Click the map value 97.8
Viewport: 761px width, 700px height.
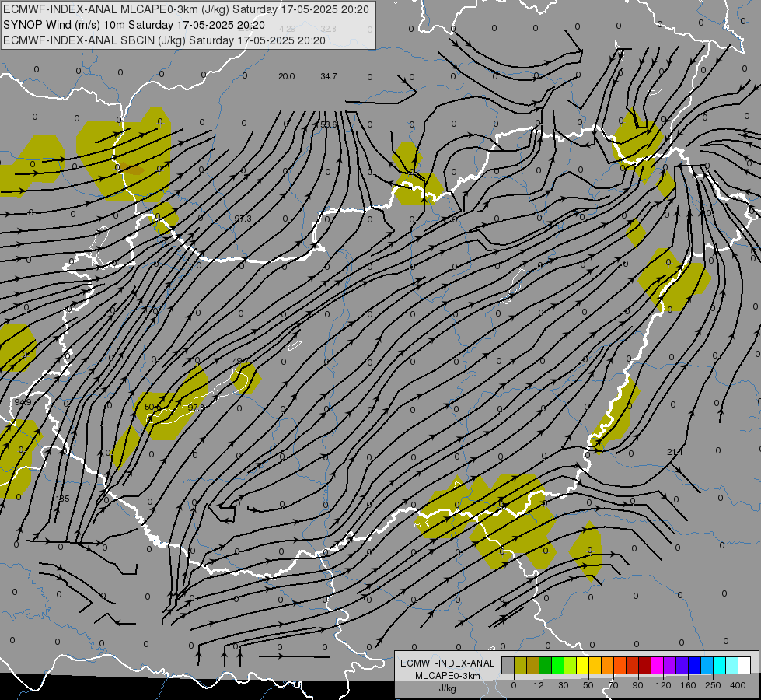(x=196, y=407)
